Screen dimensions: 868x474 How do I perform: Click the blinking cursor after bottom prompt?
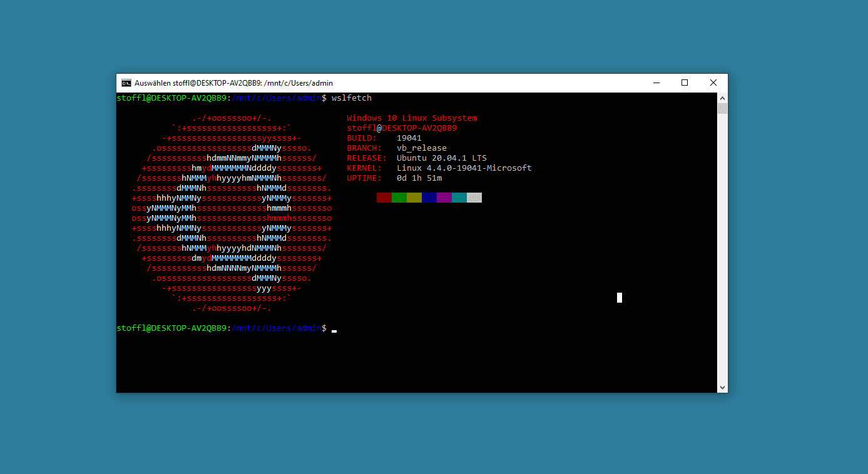click(x=334, y=331)
